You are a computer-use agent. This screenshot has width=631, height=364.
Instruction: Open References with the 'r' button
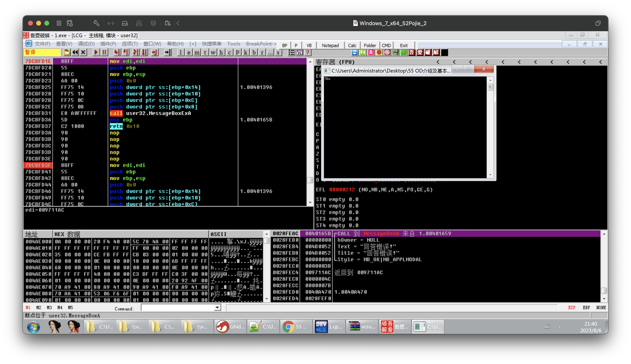(262, 52)
